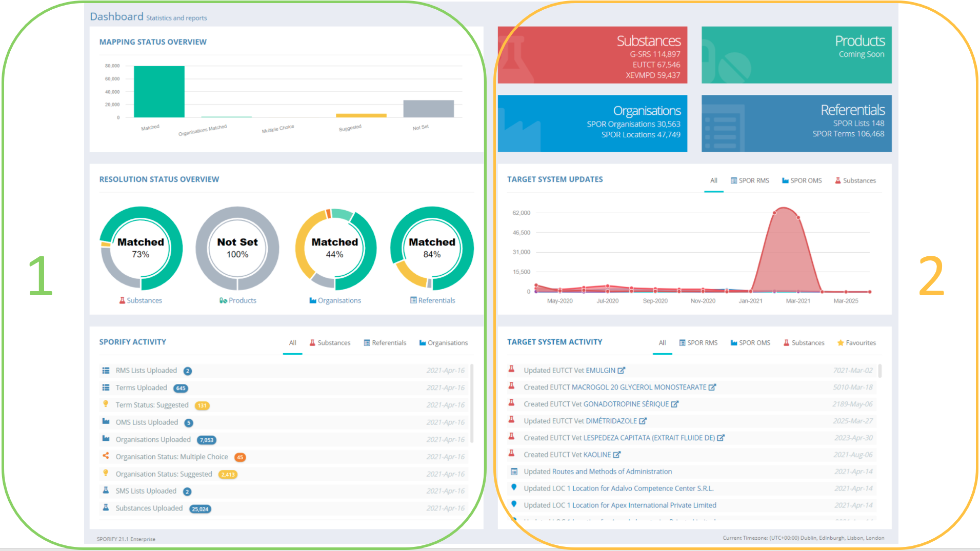980x551 pixels.
Task: Click the factory icon beside Organisations donut label
Action: (312, 300)
